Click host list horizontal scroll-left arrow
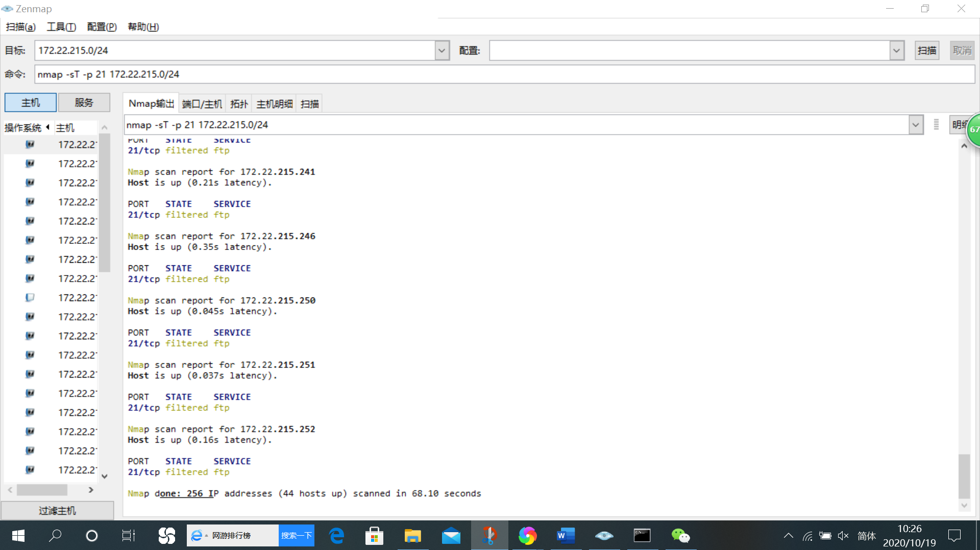The width and height of the screenshot is (980, 550). (x=10, y=490)
